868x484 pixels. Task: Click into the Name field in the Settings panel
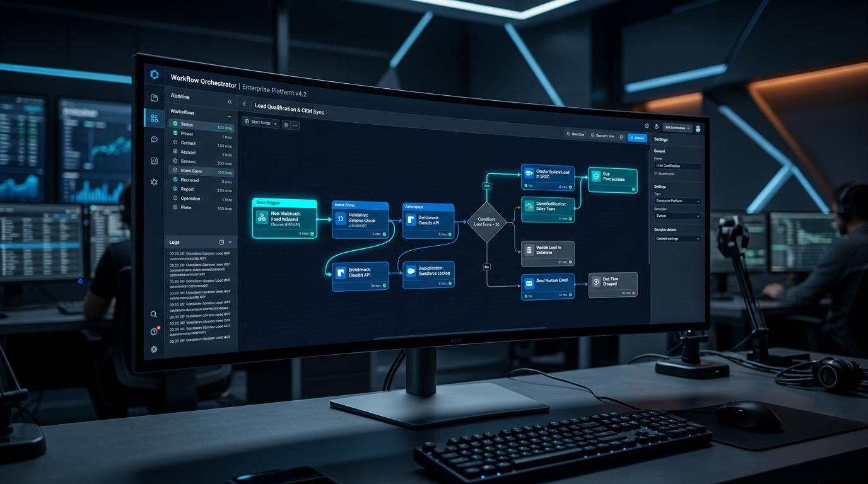tap(677, 166)
